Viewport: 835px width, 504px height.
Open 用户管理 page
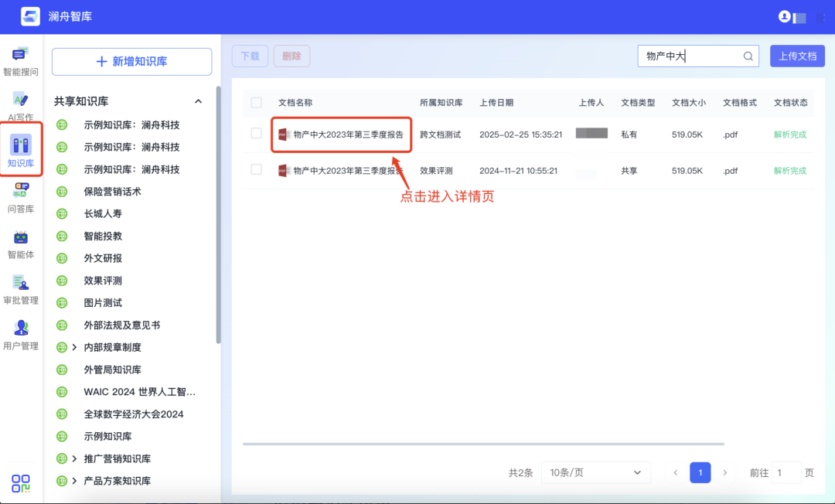coord(20,335)
